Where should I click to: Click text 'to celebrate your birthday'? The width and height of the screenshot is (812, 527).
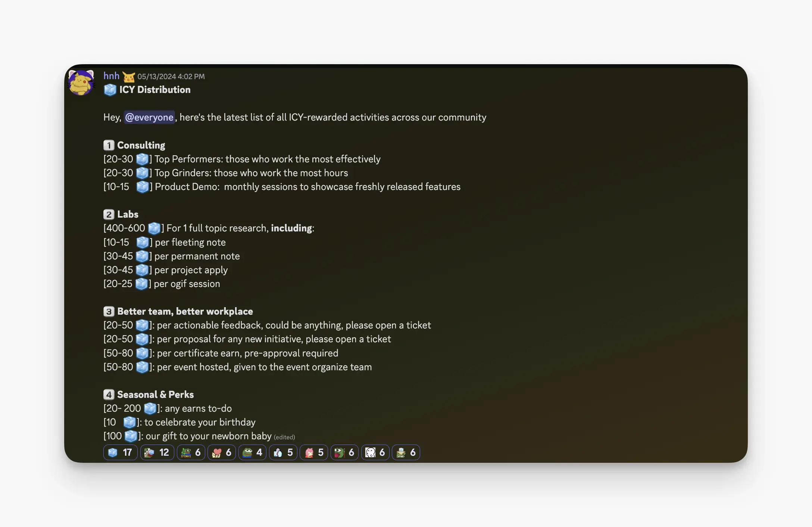point(200,422)
